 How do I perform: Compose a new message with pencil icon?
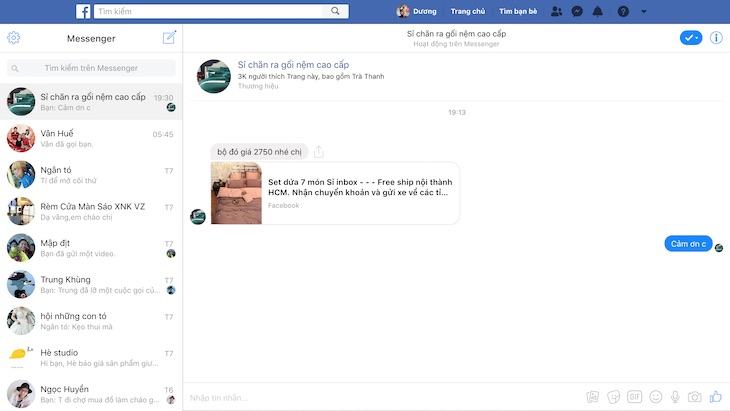pyautogui.click(x=169, y=37)
